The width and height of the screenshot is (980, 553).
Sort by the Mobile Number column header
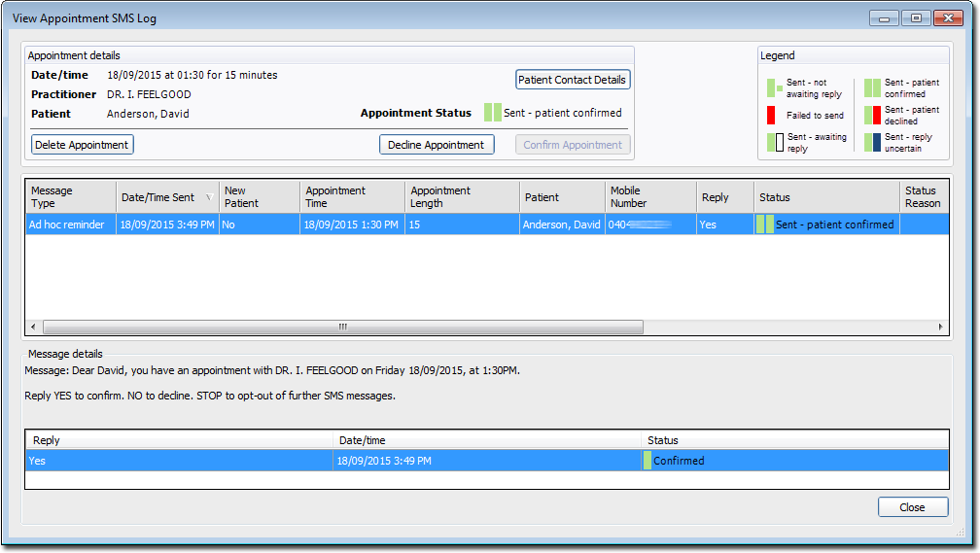point(649,197)
